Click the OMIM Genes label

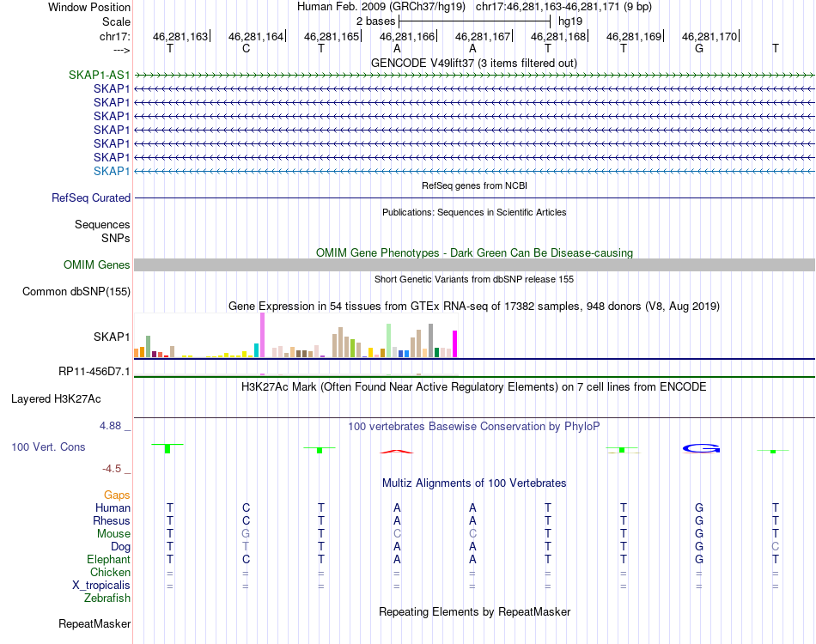click(x=97, y=264)
